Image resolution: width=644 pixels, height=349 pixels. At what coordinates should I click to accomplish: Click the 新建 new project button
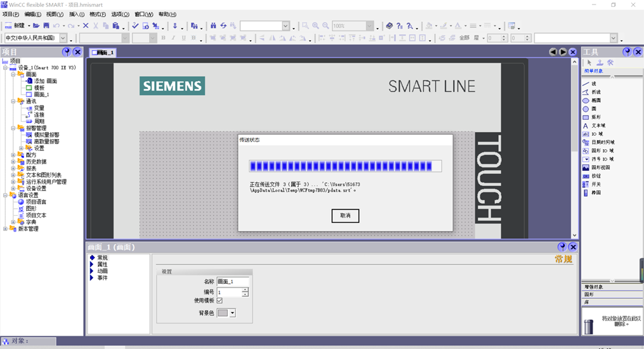(x=15, y=26)
